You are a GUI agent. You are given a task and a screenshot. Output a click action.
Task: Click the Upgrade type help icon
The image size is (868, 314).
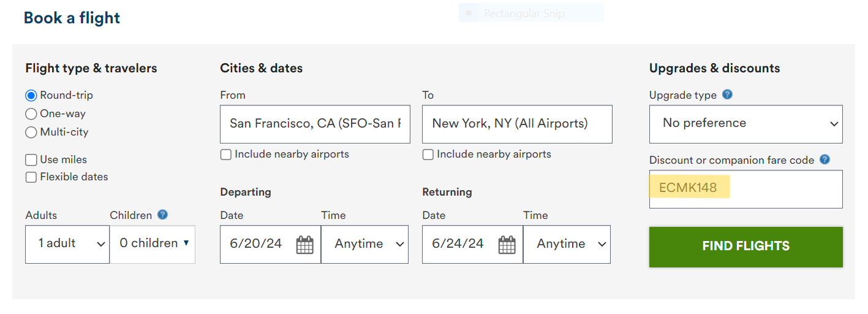coord(727,94)
